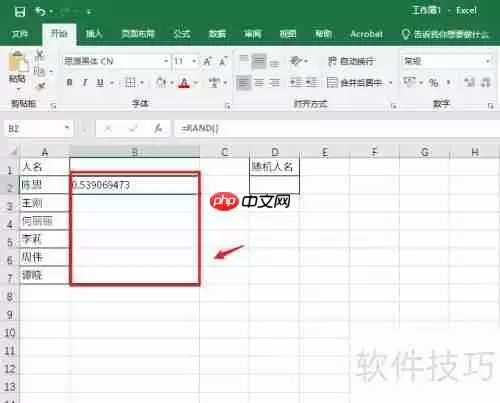Apply the red font color
Screen dimensions: 500x403
[x=184, y=82]
